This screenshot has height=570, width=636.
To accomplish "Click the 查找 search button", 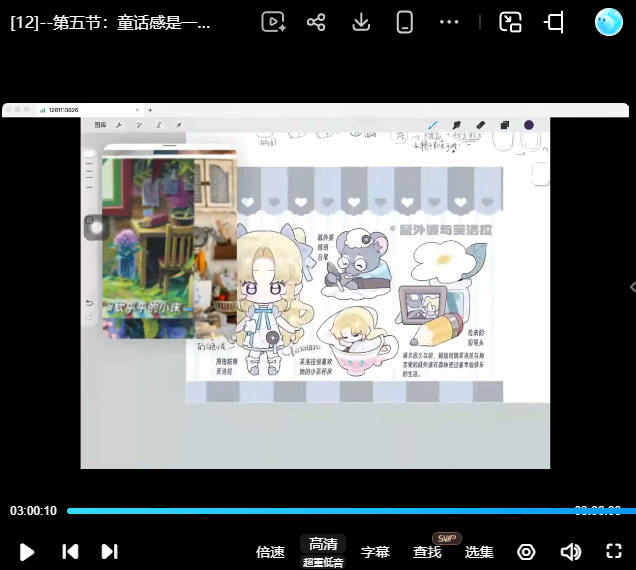I will (427, 552).
